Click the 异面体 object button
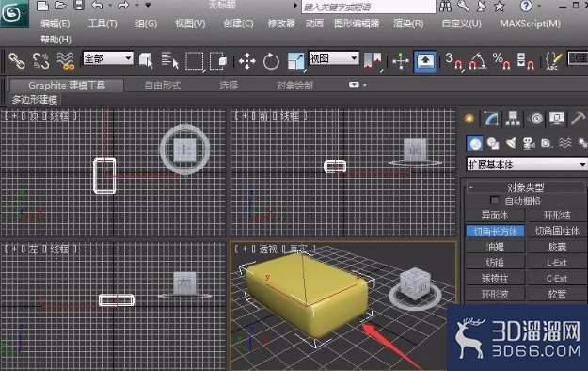Viewport: 588px width, 371px height. pos(495,216)
